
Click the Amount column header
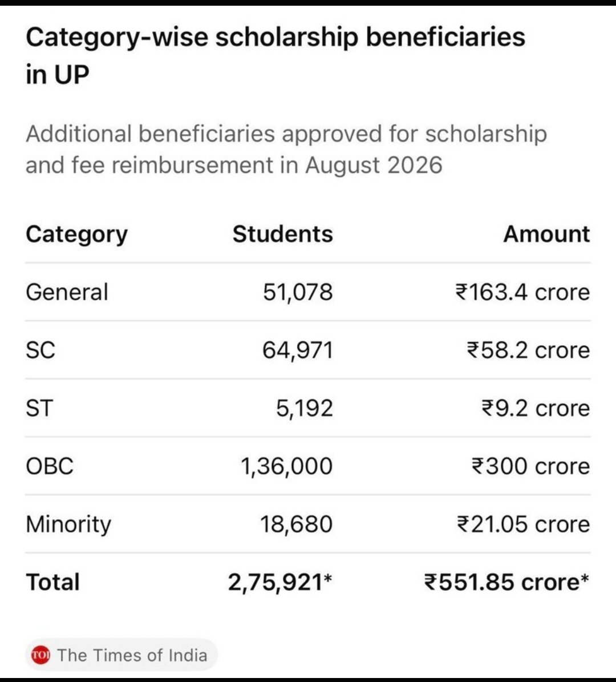[x=546, y=234]
